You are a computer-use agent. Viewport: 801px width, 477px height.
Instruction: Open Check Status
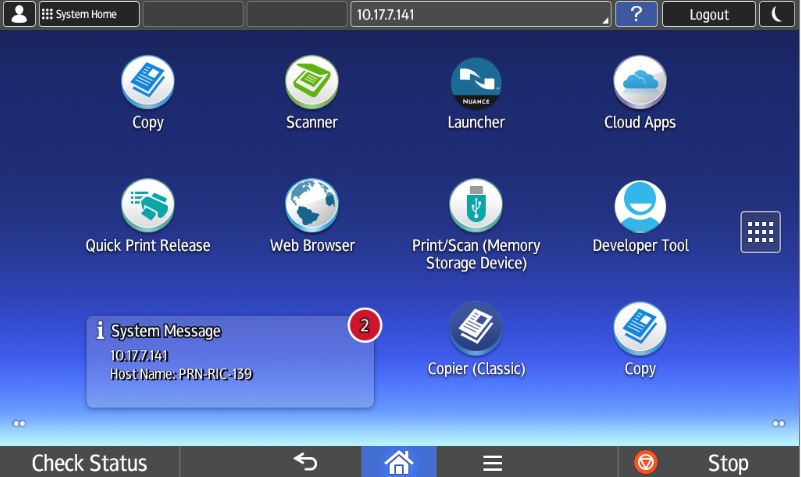click(x=90, y=462)
